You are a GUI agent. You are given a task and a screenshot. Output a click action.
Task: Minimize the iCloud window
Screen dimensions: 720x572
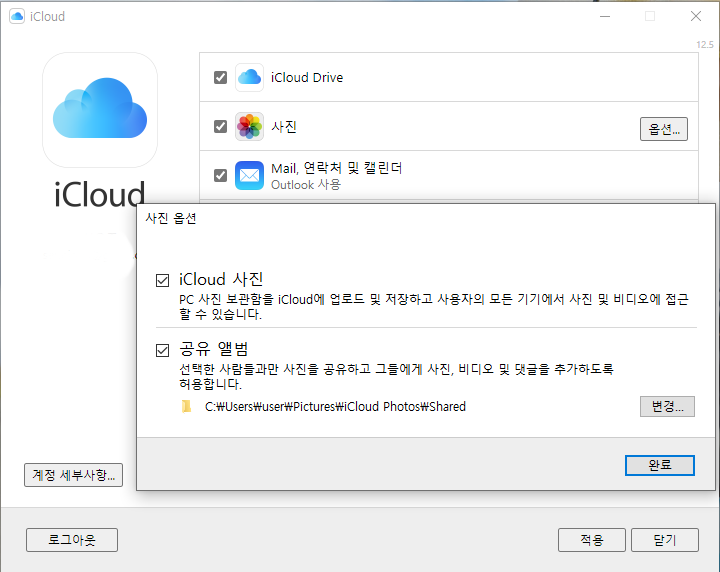tap(605, 17)
